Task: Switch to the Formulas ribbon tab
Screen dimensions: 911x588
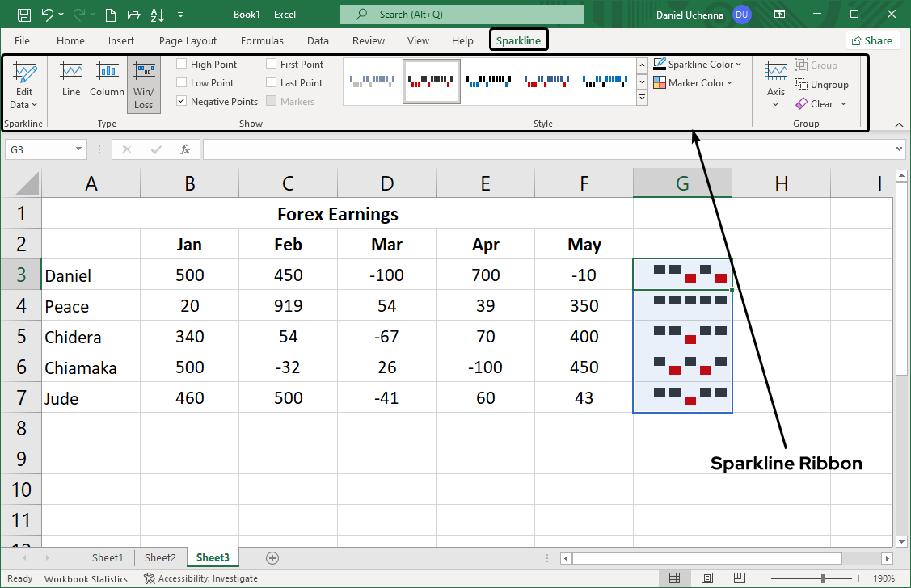Action: (262, 40)
